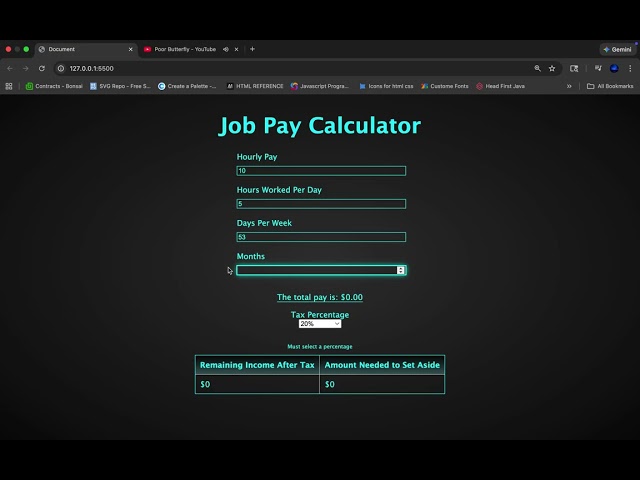Open the media controls icon in toolbar

tap(598, 69)
